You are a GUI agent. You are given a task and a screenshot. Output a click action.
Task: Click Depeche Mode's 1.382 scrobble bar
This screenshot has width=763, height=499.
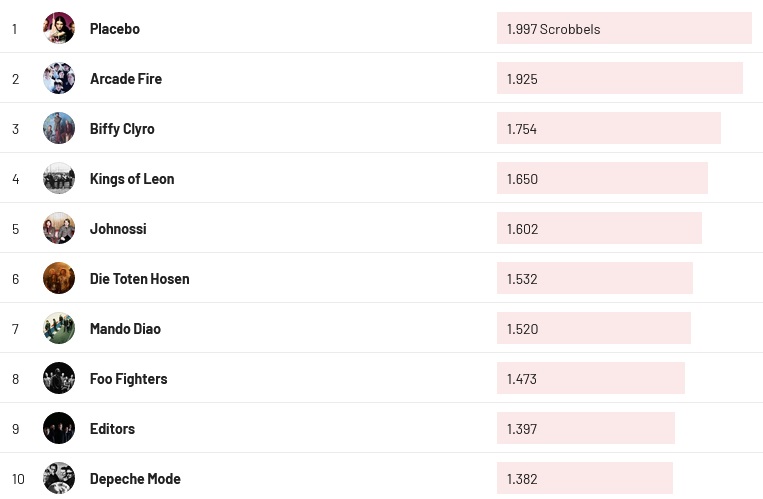tap(585, 479)
